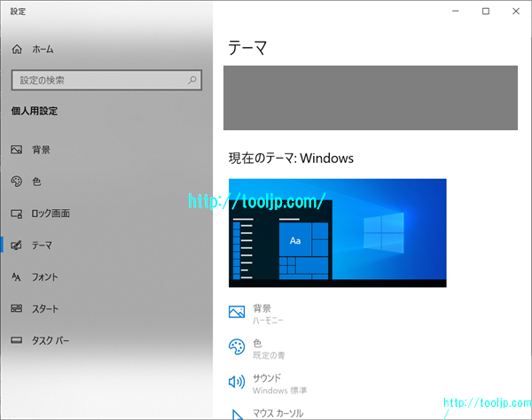
Task: Click the search magnifier icon
Action: coord(192,80)
